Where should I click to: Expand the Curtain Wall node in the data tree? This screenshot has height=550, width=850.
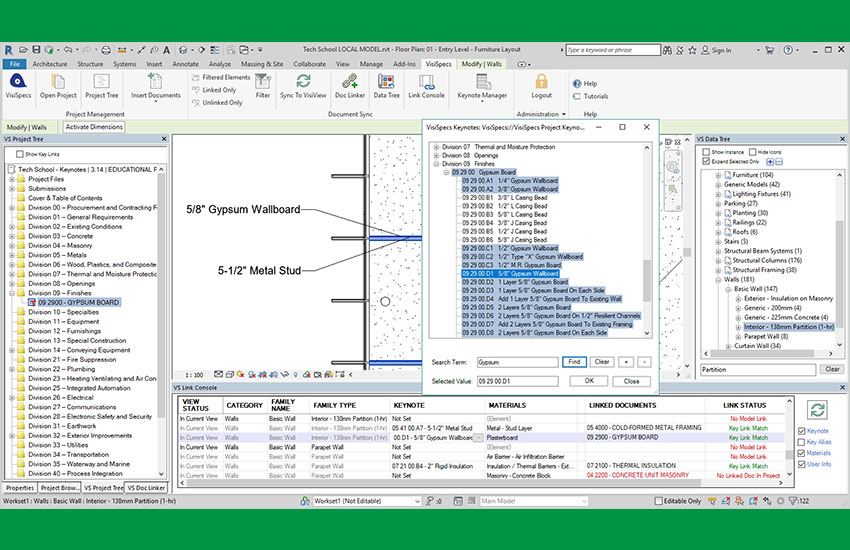[727, 345]
